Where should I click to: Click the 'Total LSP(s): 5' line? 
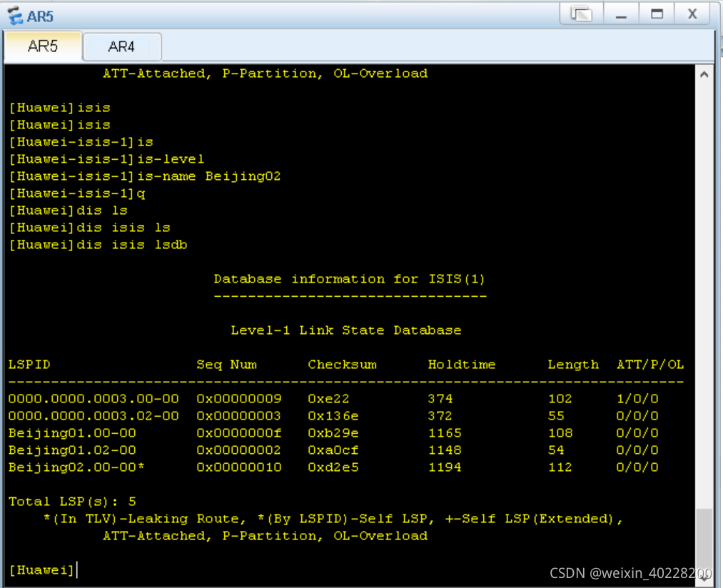[72, 502]
